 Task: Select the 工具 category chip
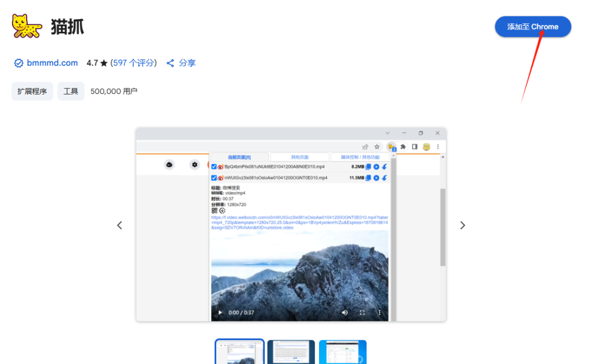[71, 91]
